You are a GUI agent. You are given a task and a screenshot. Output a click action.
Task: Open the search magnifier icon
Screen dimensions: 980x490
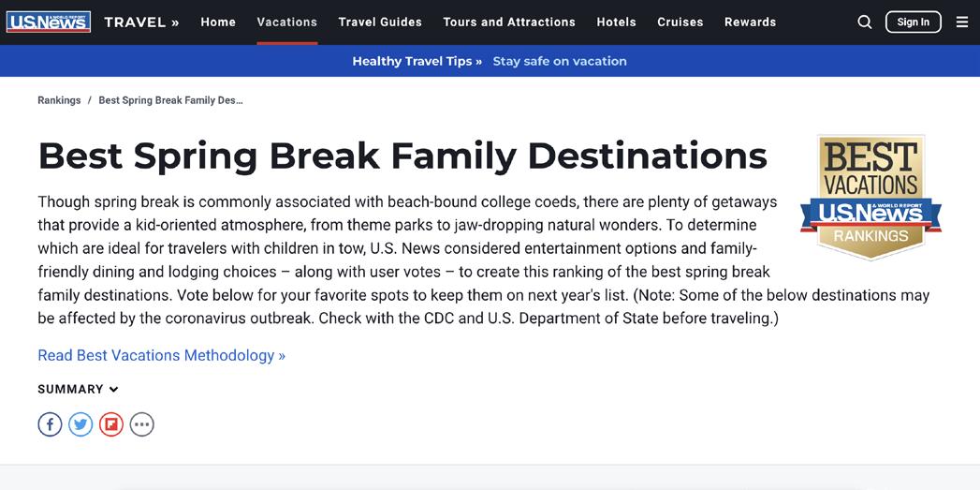tap(865, 22)
